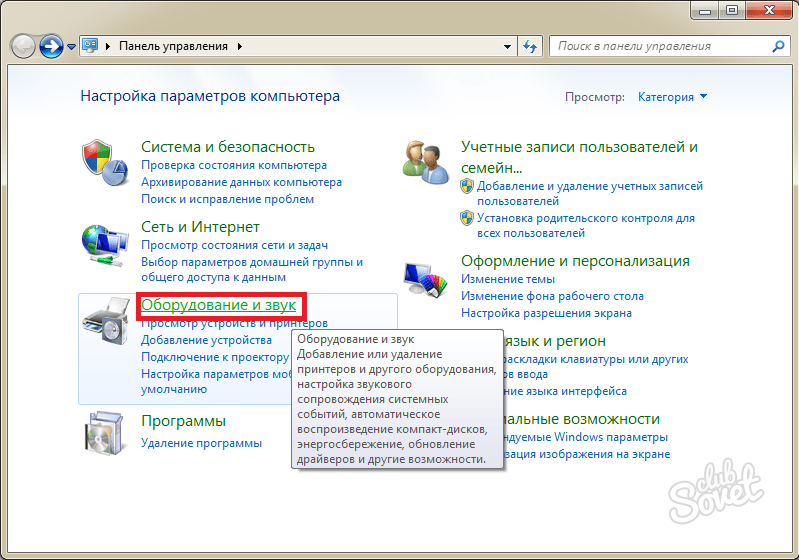799x560 pixels.
Task: Click 'Удаление программы' link
Action: tap(201, 443)
